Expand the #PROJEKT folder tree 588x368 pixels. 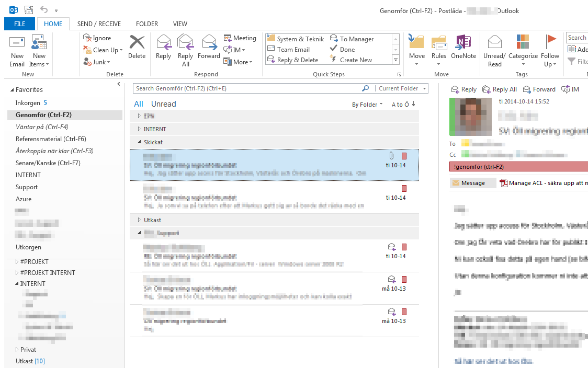click(17, 262)
